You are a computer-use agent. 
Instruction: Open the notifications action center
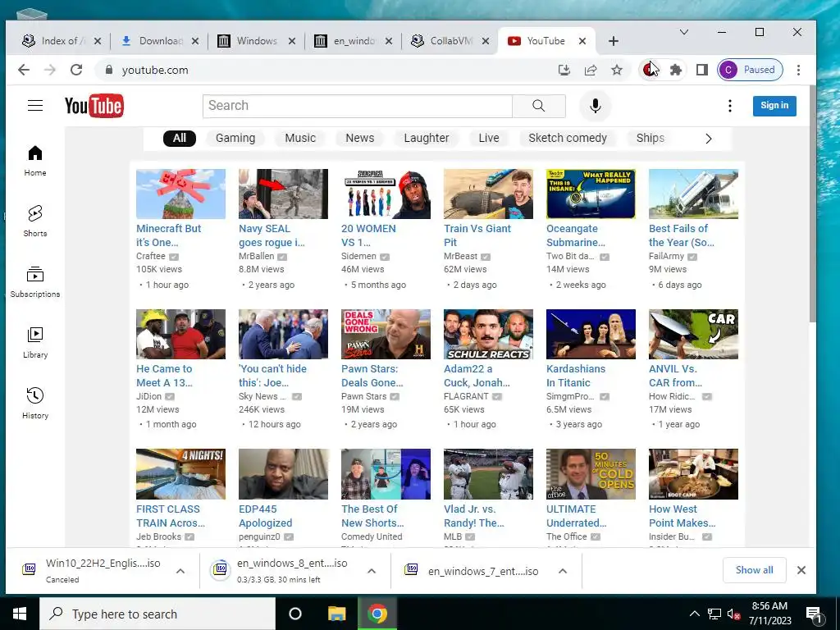point(814,614)
